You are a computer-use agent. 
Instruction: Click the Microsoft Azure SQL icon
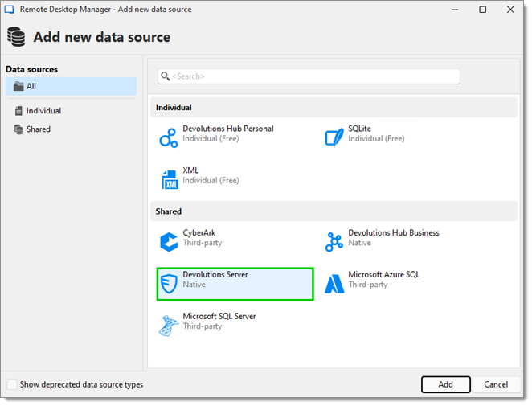[x=334, y=284]
